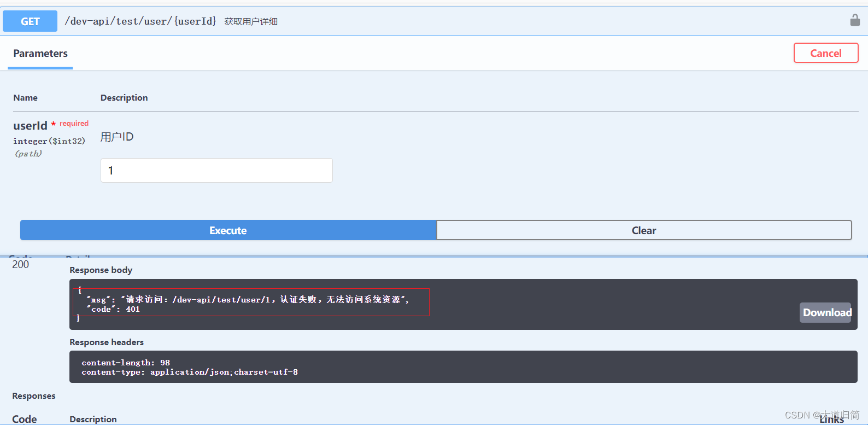This screenshot has width=868, height=425.
Task: Click the /dev-api/test/user/{userId} endpoint path
Action: [x=140, y=21]
